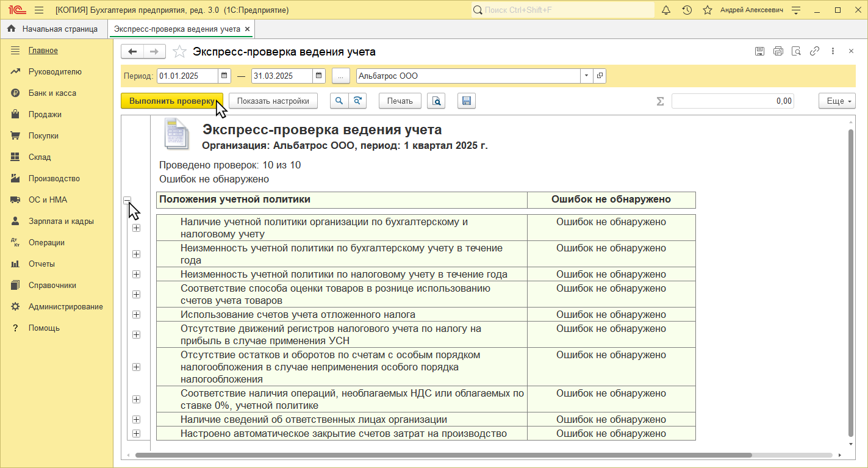
Task: Open print preview icon
Action: (x=436, y=101)
